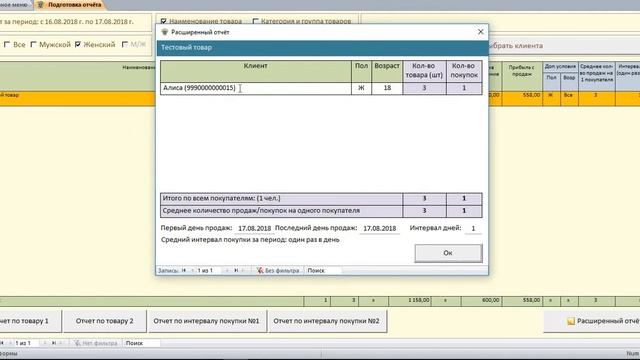
Task: Click the Выбрать клиента button behind dialog
Action: tap(564, 46)
